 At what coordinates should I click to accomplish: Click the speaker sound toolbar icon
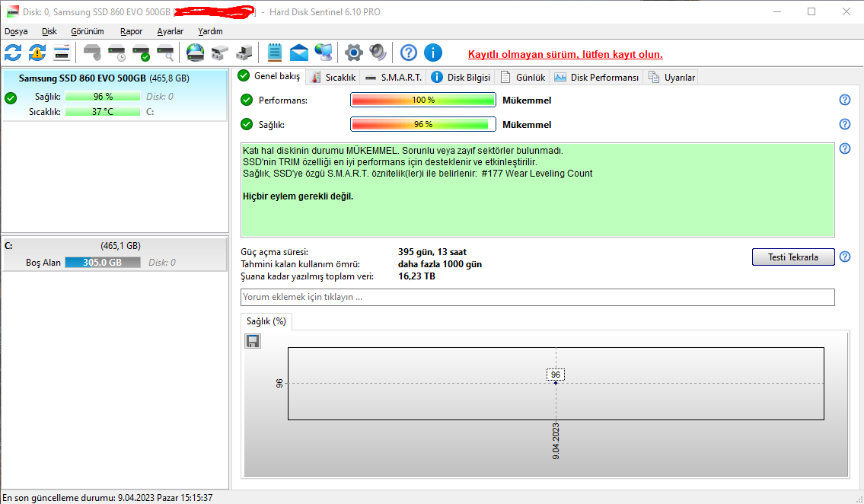(378, 53)
